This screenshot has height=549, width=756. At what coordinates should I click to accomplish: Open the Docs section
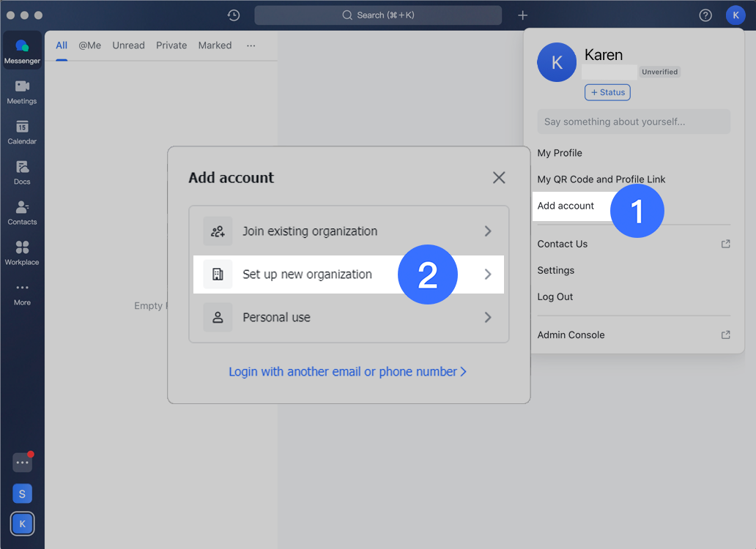tap(22, 172)
